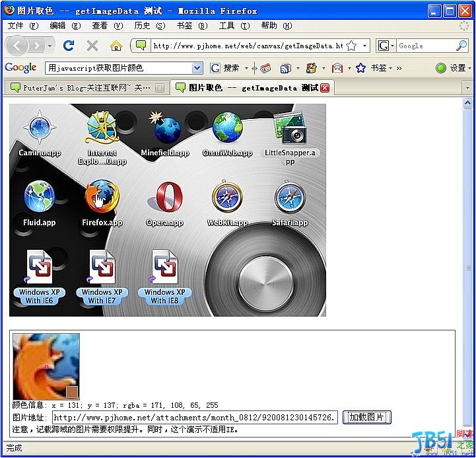This screenshot has width=476, height=458.
Task: Click the Back navigation arrow
Action: pyautogui.click(x=17, y=46)
